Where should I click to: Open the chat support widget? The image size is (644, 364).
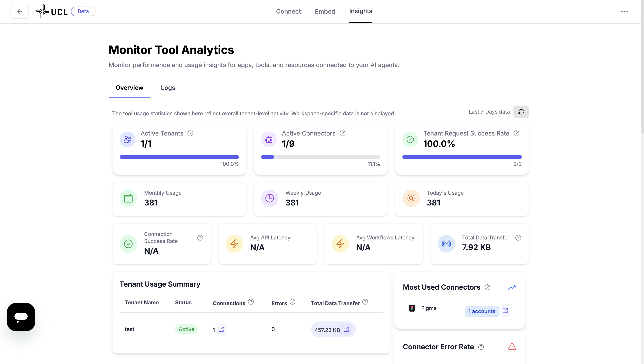click(x=21, y=317)
